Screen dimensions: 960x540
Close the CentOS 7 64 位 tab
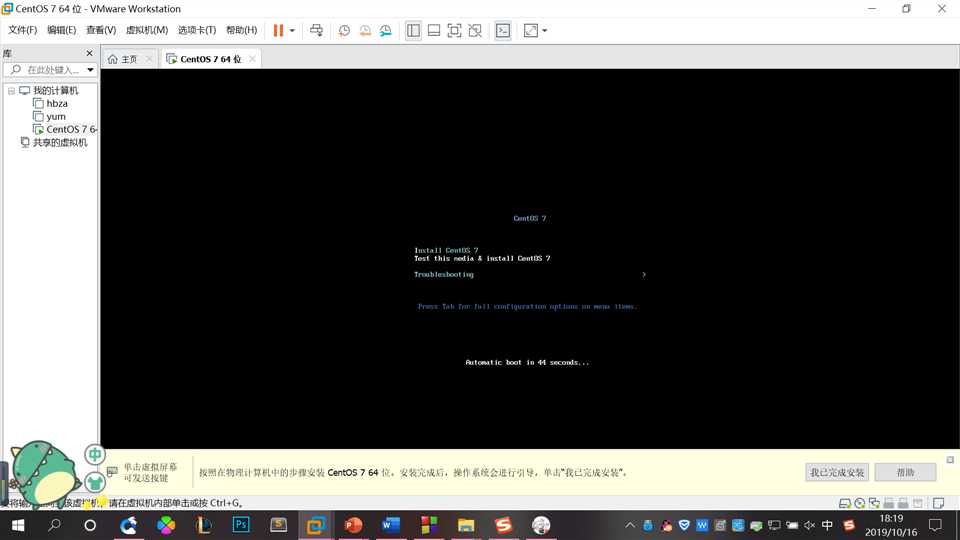252,59
